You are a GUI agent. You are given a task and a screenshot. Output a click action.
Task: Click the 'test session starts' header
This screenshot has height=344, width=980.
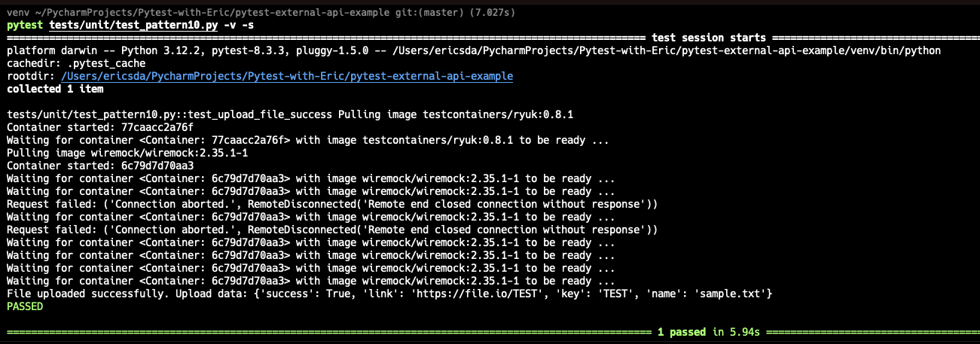[x=708, y=38]
